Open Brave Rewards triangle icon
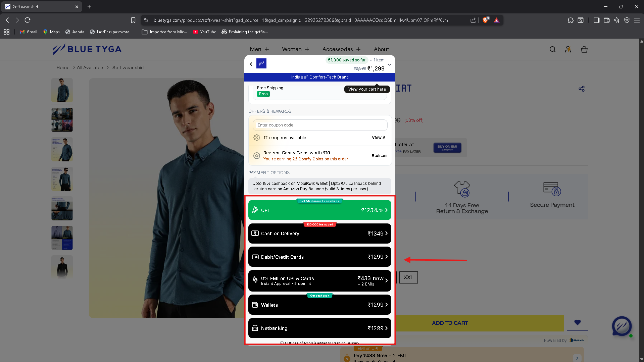The image size is (644, 362). coord(497,20)
